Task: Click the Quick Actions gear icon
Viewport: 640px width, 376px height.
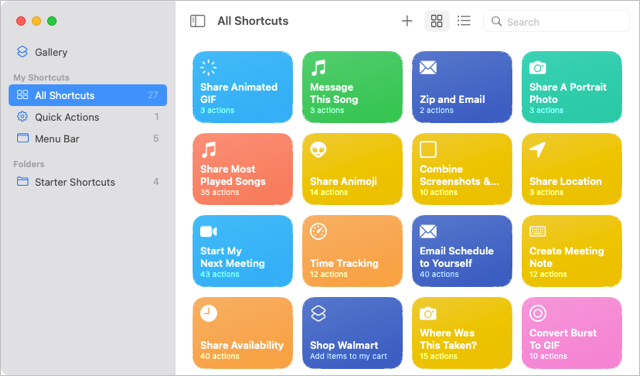Action: coord(22,117)
